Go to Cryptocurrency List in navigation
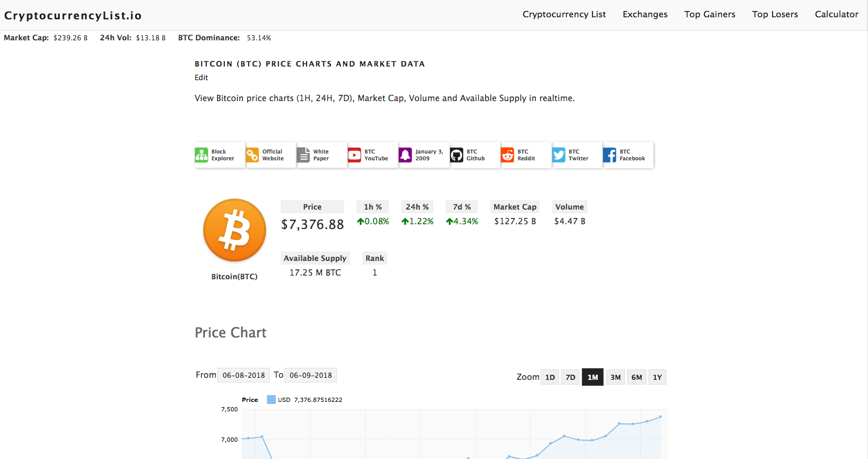Image resolution: width=868 pixels, height=459 pixels. tap(564, 14)
